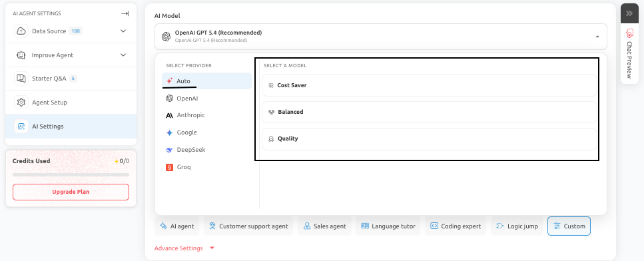Select the Coding expert preset

pyautogui.click(x=456, y=226)
